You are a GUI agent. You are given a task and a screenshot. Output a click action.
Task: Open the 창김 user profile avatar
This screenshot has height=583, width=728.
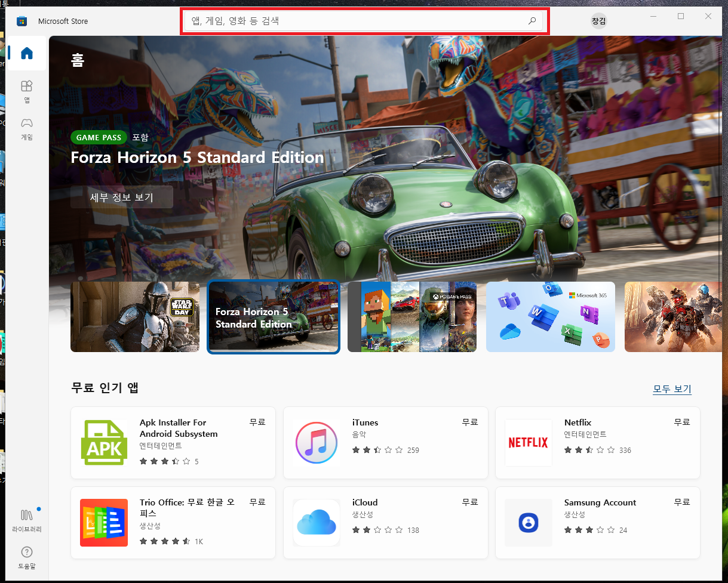coord(598,21)
